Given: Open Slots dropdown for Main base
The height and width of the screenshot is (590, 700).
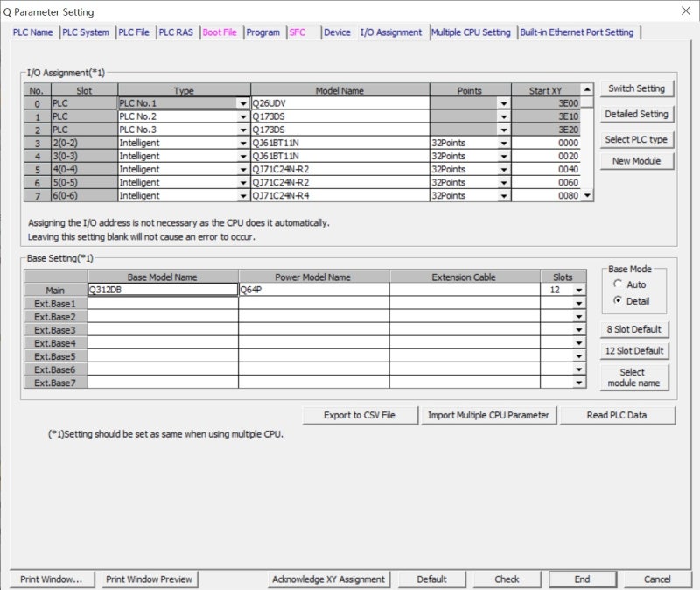Looking at the screenshot, I should pyautogui.click(x=578, y=290).
